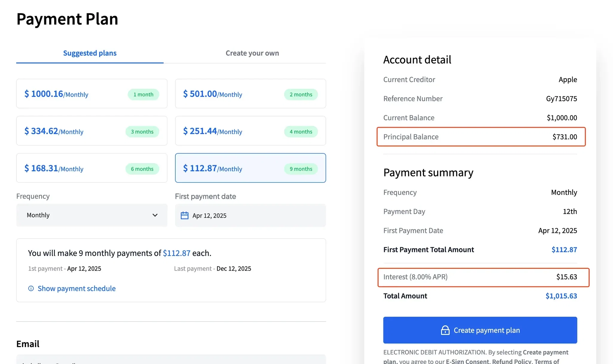Select the $168.31 monthly 6 months plan
This screenshot has height=364, width=613.
(92, 168)
